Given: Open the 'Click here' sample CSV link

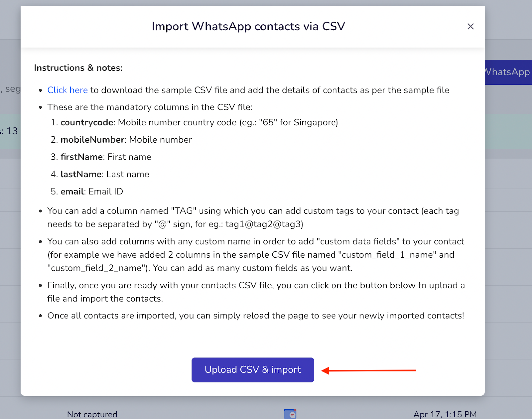Looking at the screenshot, I should 67,90.
